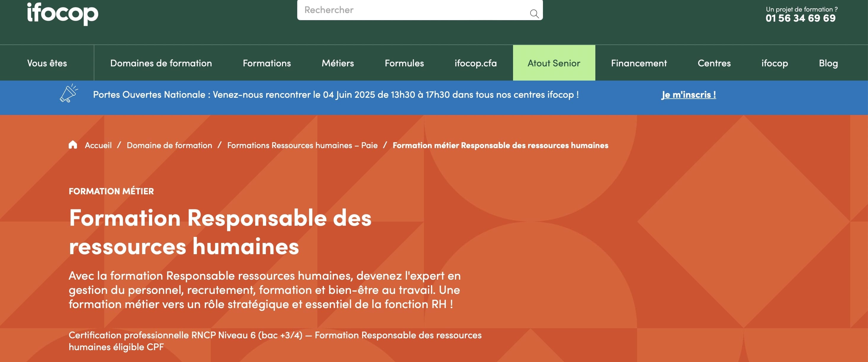This screenshot has width=868, height=362.
Task: Click the Je m'inscris ! link
Action: (x=689, y=94)
